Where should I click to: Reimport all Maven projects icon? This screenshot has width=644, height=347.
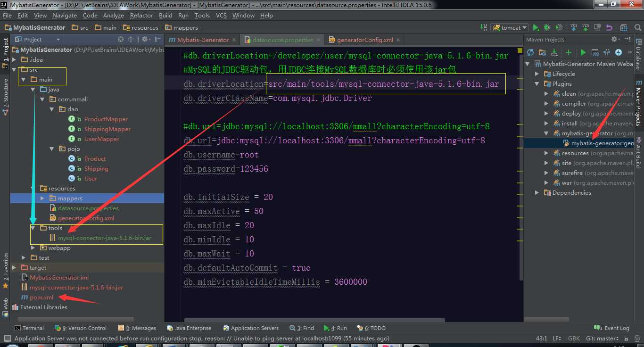[x=530, y=52]
